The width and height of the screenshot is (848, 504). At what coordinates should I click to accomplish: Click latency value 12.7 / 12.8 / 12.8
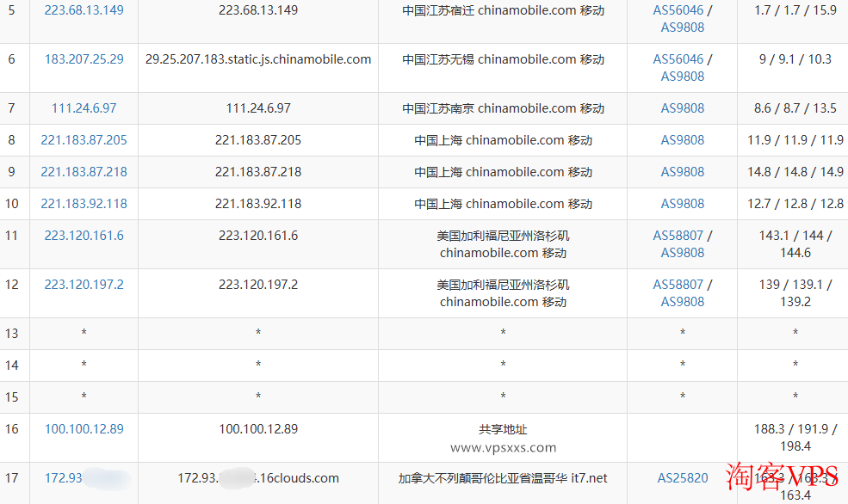pyautogui.click(x=795, y=204)
